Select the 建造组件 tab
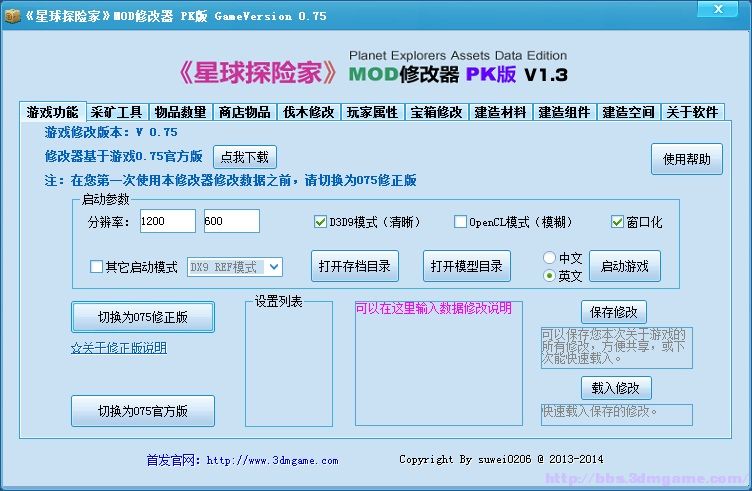The width and height of the screenshot is (752, 491). (x=564, y=112)
